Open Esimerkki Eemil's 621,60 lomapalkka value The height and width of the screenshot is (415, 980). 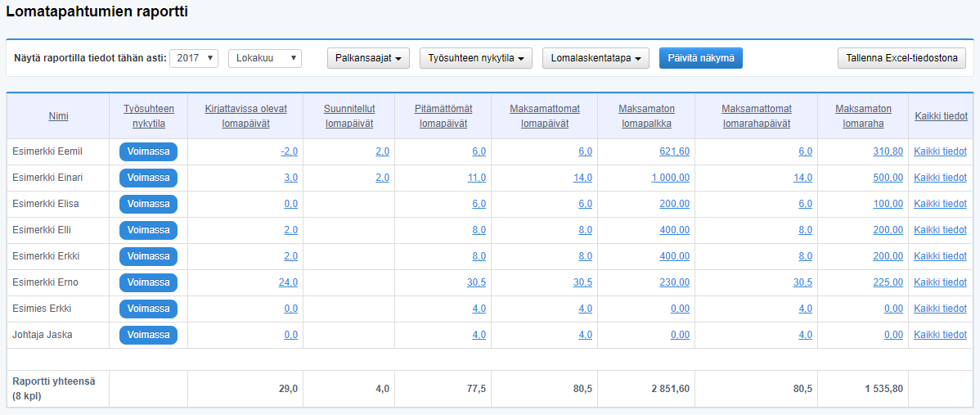(x=673, y=151)
